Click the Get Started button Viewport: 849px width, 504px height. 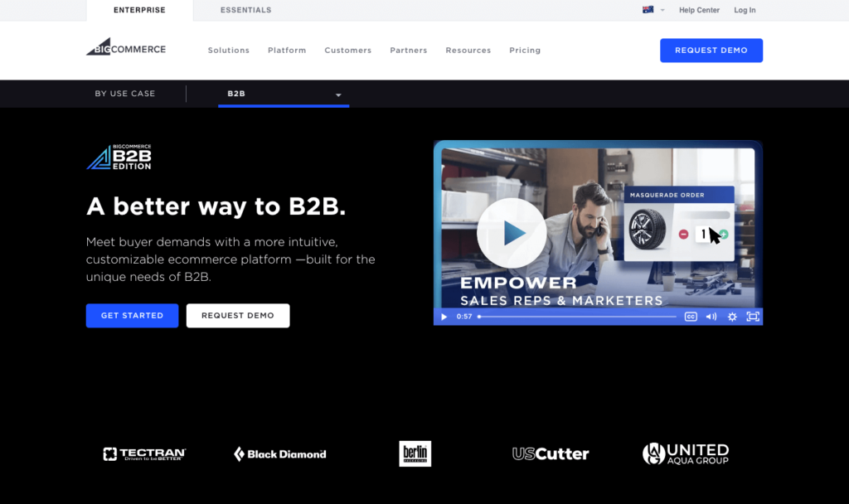(x=132, y=316)
